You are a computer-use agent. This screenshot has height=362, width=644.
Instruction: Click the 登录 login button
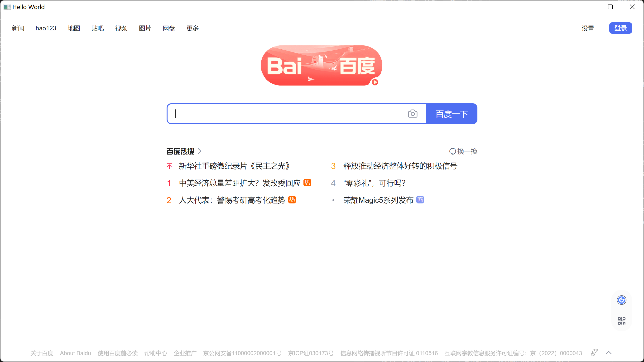tap(620, 28)
